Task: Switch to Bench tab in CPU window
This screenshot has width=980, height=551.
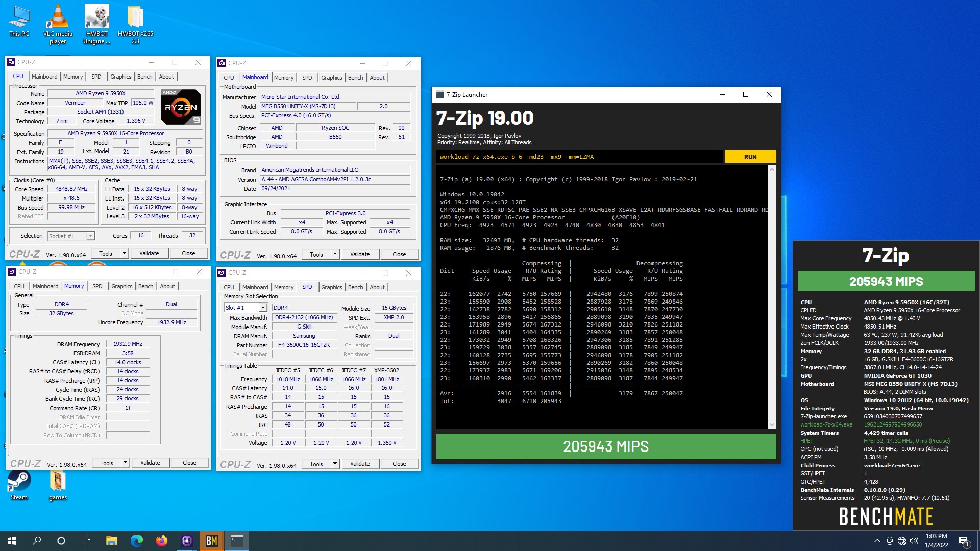Action: coord(144,77)
